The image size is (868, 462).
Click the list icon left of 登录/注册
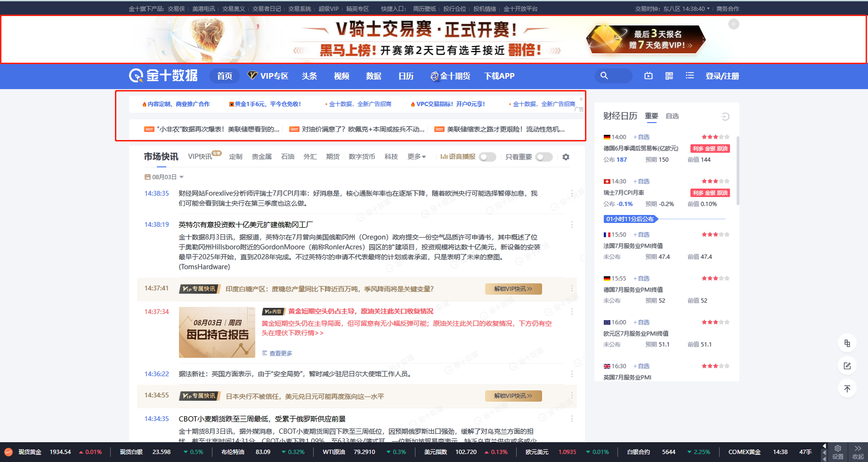[x=690, y=75]
